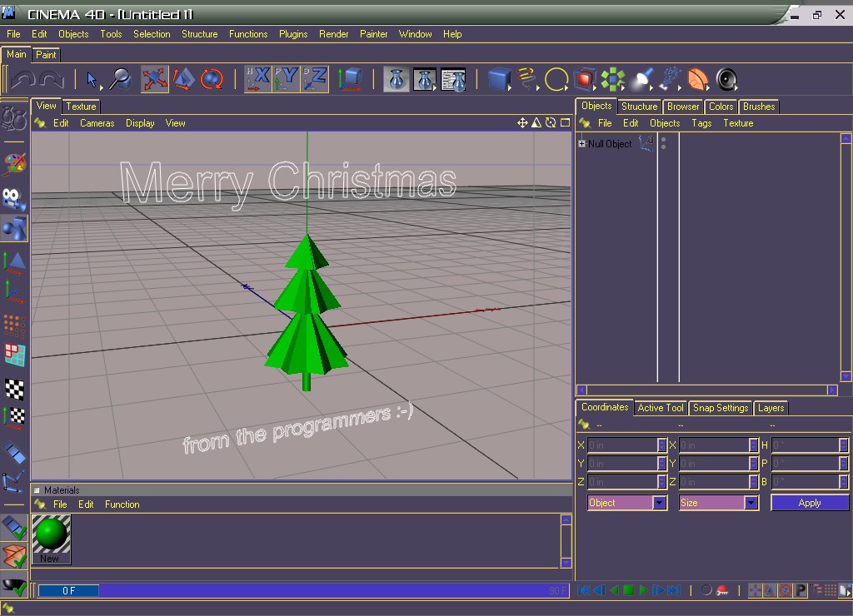The height and width of the screenshot is (616, 853).
Task: Click the viewport pan move icon
Action: tap(522, 123)
